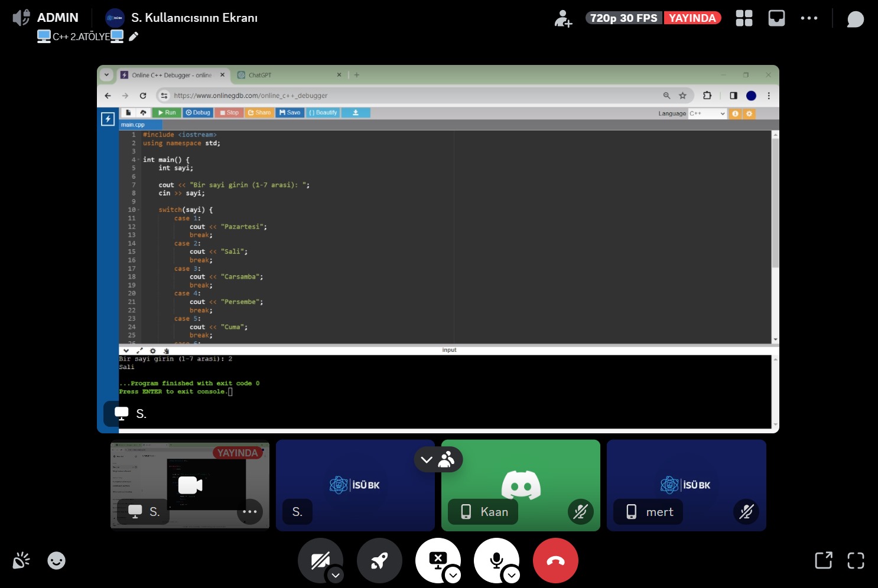Open more options menu in top bar
The width and height of the screenshot is (878, 588).
click(x=809, y=18)
